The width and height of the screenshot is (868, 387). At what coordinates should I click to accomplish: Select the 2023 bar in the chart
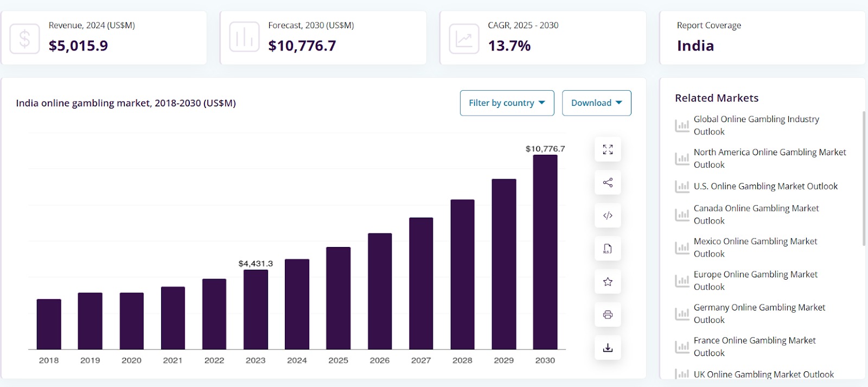click(x=256, y=309)
